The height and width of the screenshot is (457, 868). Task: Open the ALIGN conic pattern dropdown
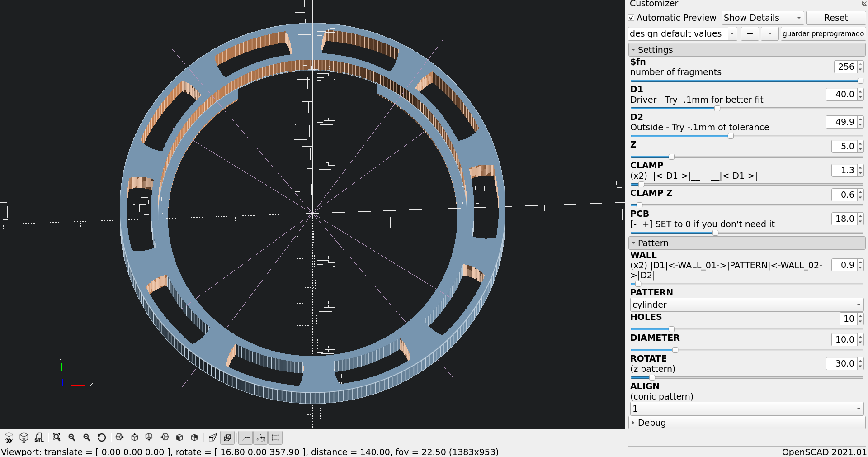point(747,409)
